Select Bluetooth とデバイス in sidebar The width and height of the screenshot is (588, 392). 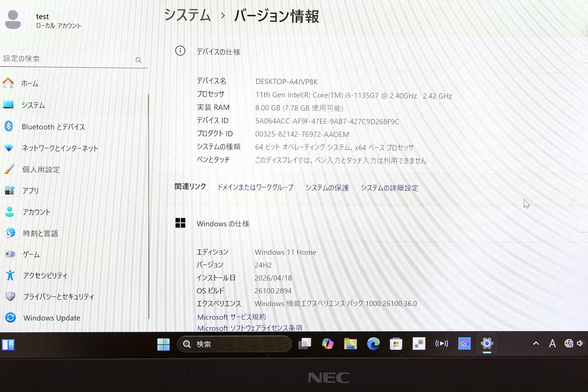(x=73, y=126)
